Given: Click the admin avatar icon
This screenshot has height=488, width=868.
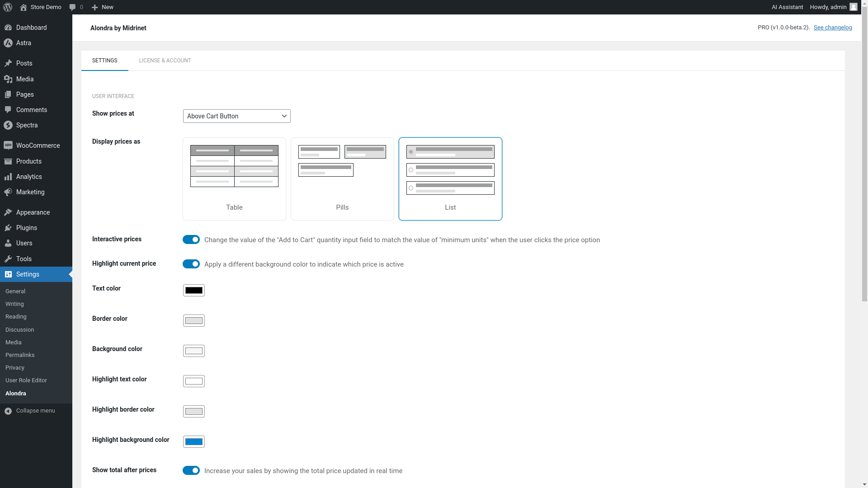Looking at the screenshot, I should [x=854, y=7].
